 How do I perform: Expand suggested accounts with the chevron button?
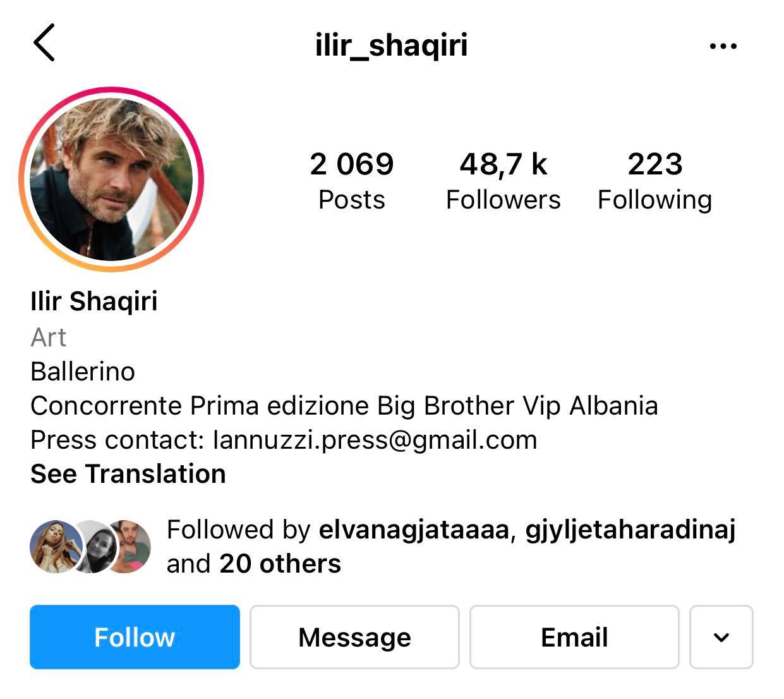[721, 637]
